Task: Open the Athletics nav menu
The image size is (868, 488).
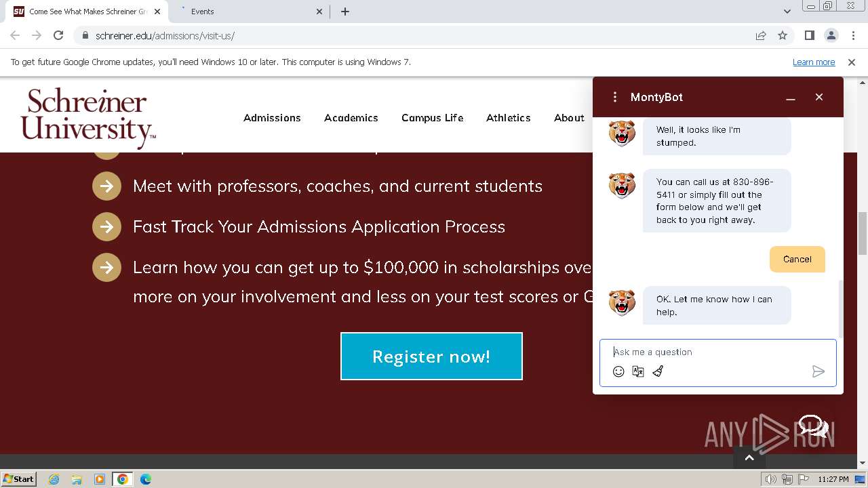Action: [x=509, y=118]
